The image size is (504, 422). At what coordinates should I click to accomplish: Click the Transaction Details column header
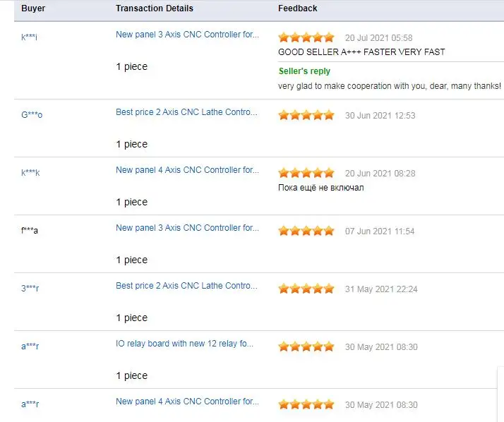pos(154,8)
